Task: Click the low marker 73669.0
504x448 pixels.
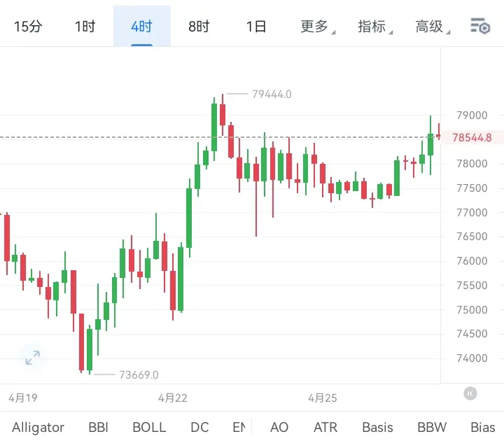Action: (139, 375)
